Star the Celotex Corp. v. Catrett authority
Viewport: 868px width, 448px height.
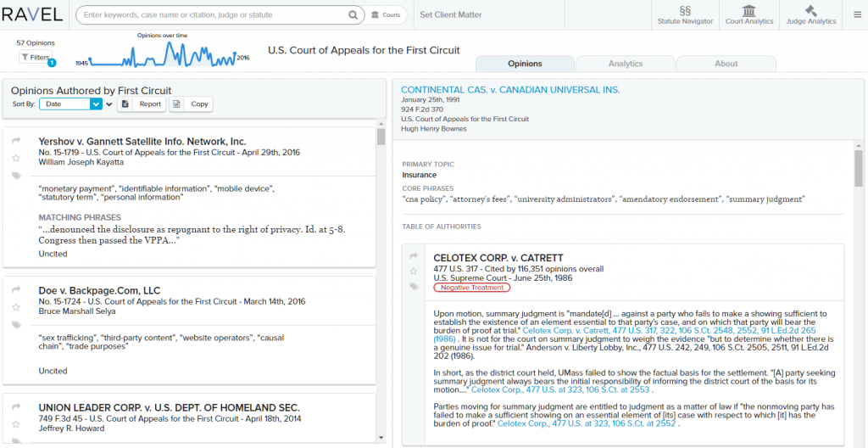pyautogui.click(x=414, y=272)
